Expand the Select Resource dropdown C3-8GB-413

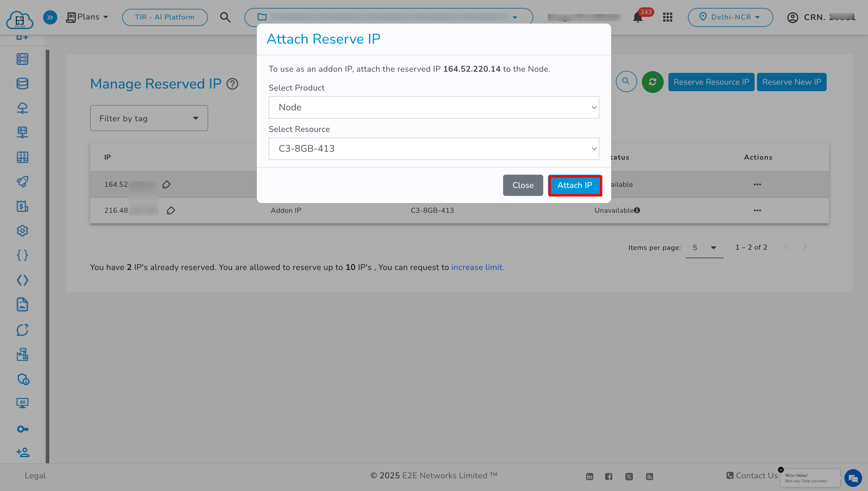[433, 148]
